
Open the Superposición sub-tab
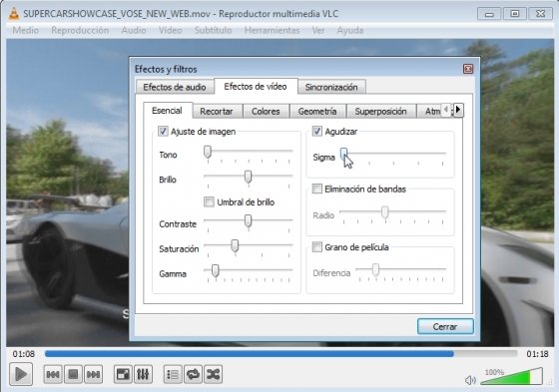[x=380, y=111]
